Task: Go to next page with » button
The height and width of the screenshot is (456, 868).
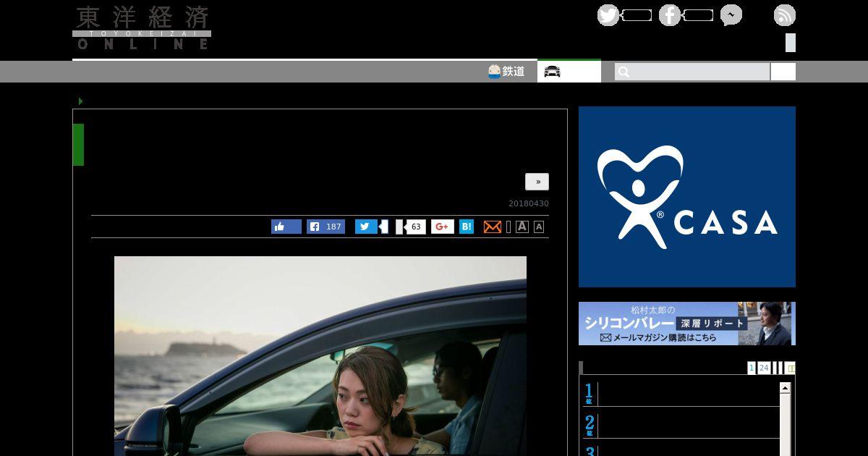Action: click(537, 182)
